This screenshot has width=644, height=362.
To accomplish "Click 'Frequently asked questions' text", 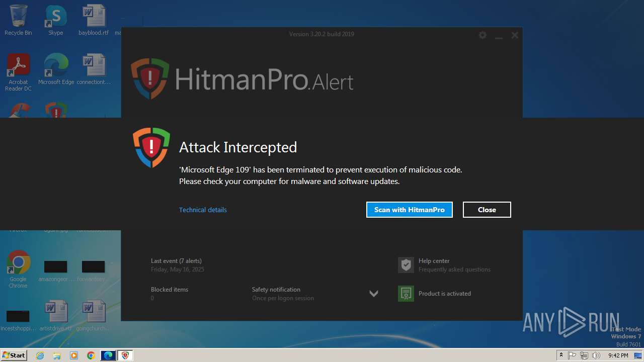I will 454,269.
